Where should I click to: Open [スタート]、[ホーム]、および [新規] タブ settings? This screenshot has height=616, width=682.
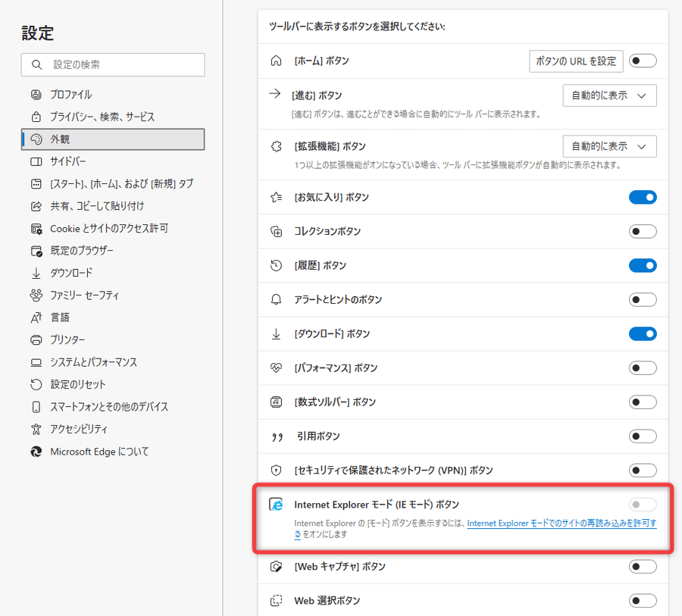113,184
